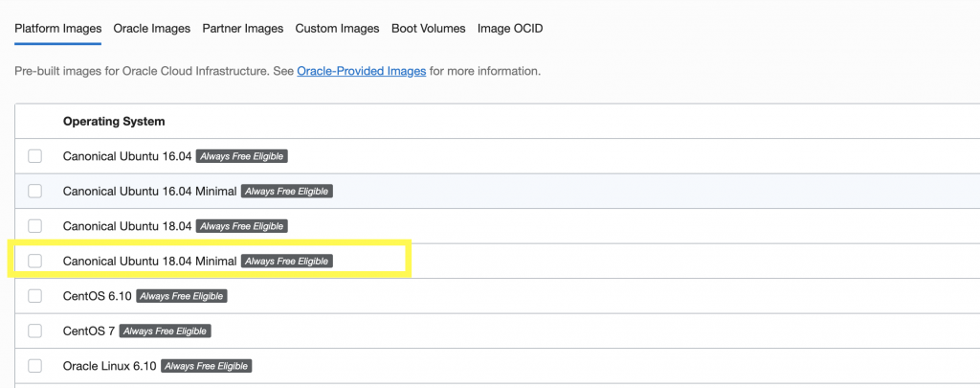Image resolution: width=980 pixels, height=388 pixels.
Task: Check the CentOS 6.10 checkbox
Action: (x=35, y=296)
